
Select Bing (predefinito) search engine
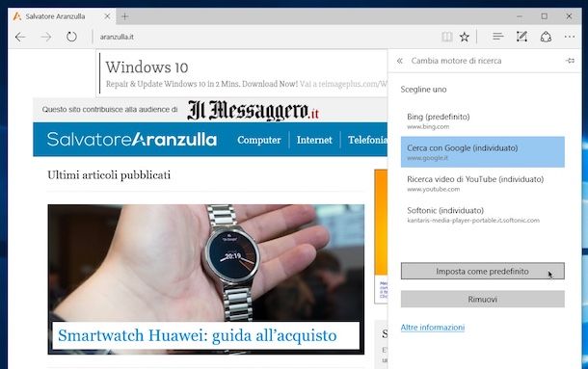pos(482,120)
